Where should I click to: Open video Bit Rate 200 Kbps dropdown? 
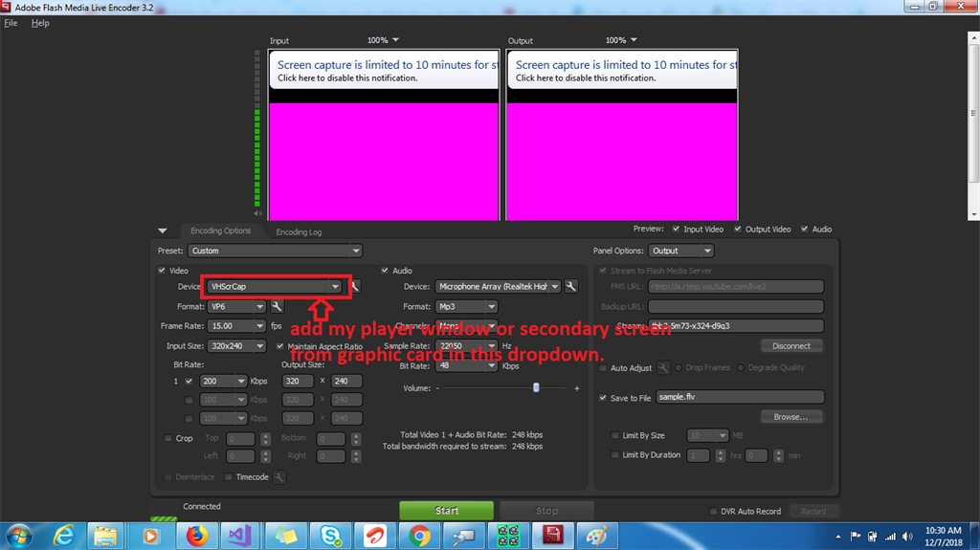coord(224,381)
